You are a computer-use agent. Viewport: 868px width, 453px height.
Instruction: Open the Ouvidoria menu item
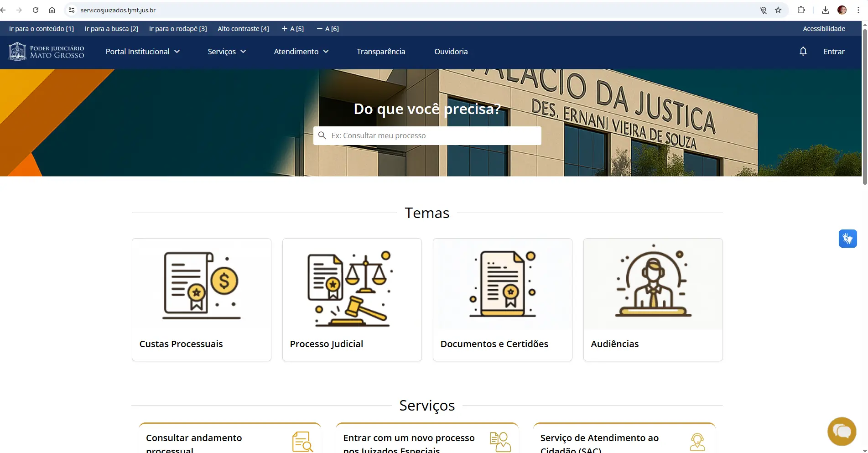451,52
